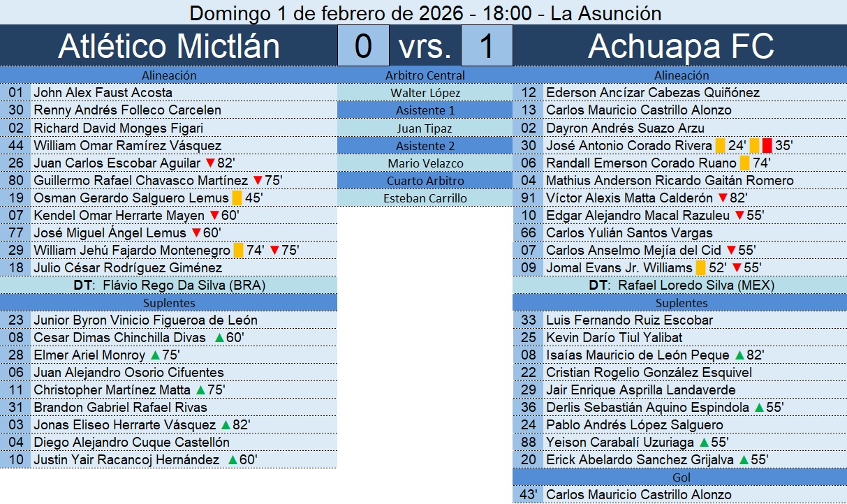Screen dimensions: 847x504
Task: Click yellow card for William Jehú Fajardo Montenegro
Action: point(238,250)
